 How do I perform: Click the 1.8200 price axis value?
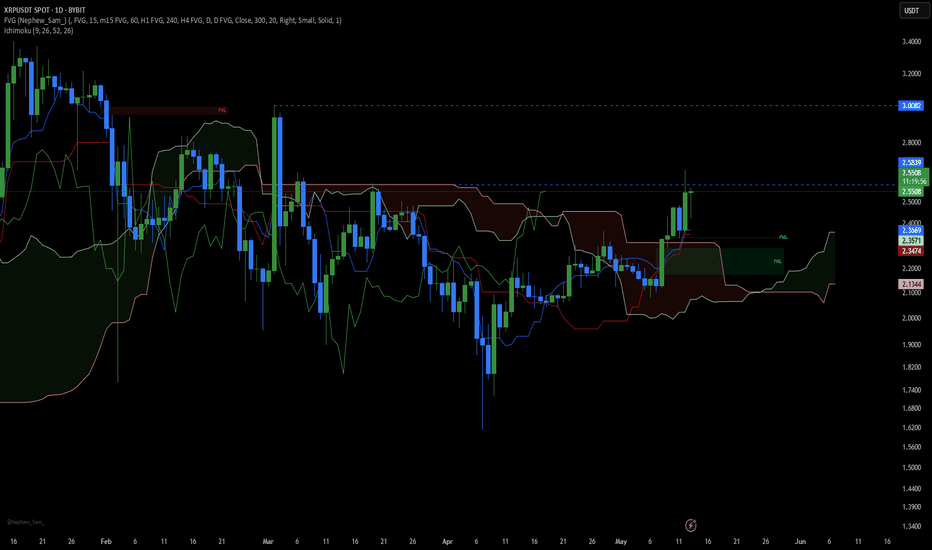[911, 367]
